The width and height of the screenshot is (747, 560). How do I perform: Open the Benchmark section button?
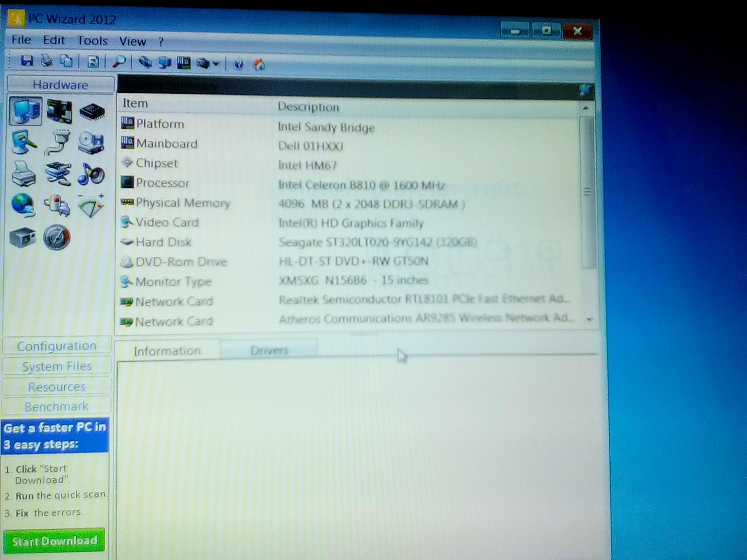[57, 406]
